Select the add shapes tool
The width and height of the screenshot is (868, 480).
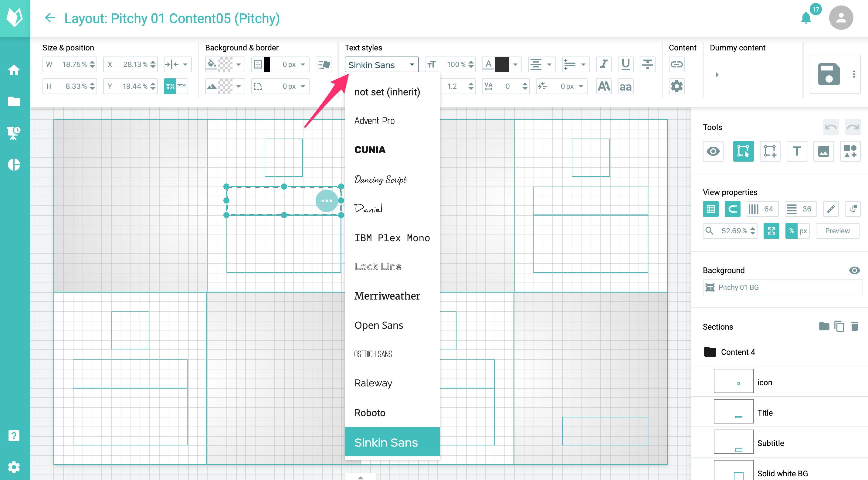click(x=850, y=151)
